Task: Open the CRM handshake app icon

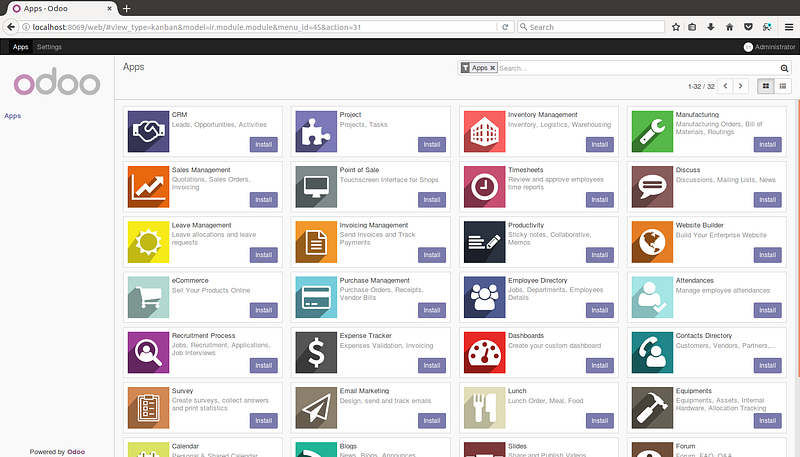Action: point(148,132)
